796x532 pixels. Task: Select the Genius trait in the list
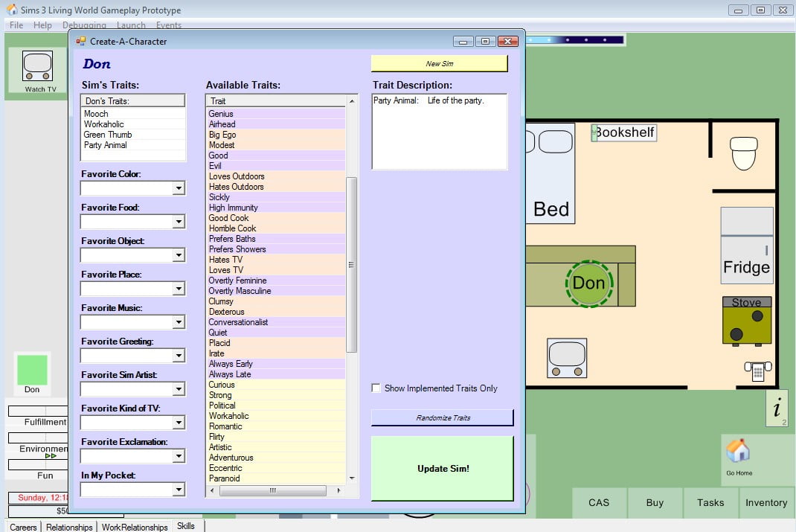222,114
